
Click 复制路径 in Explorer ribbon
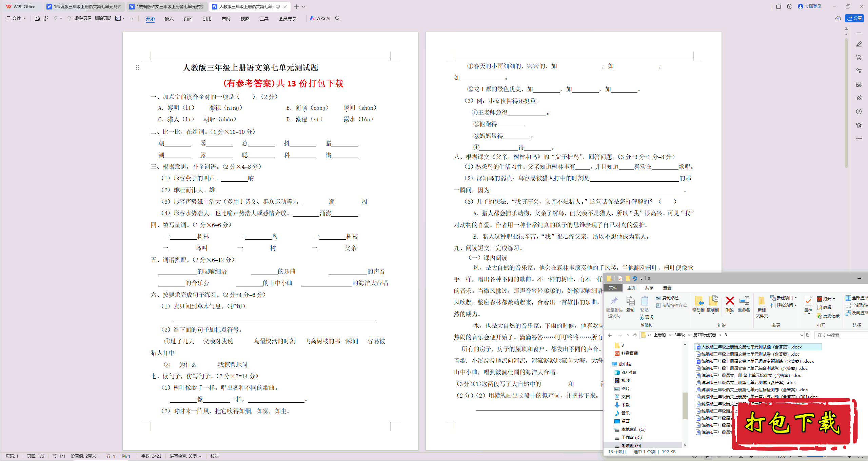(x=667, y=298)
